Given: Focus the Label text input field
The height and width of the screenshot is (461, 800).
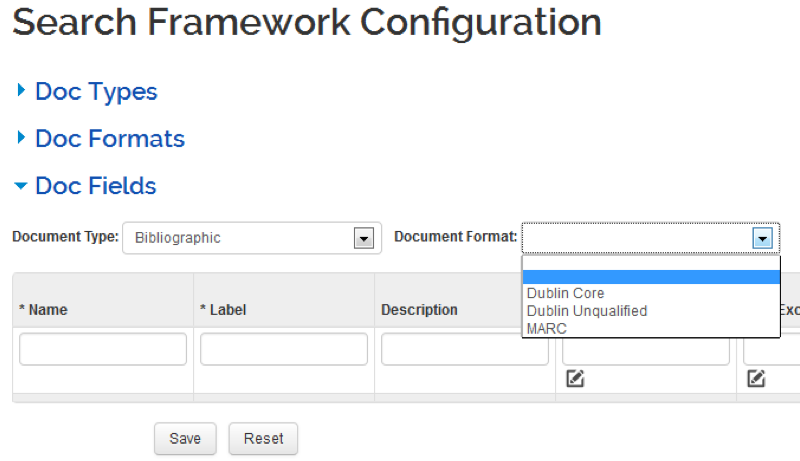Looking at the screenshot, I should coord(284,349).
